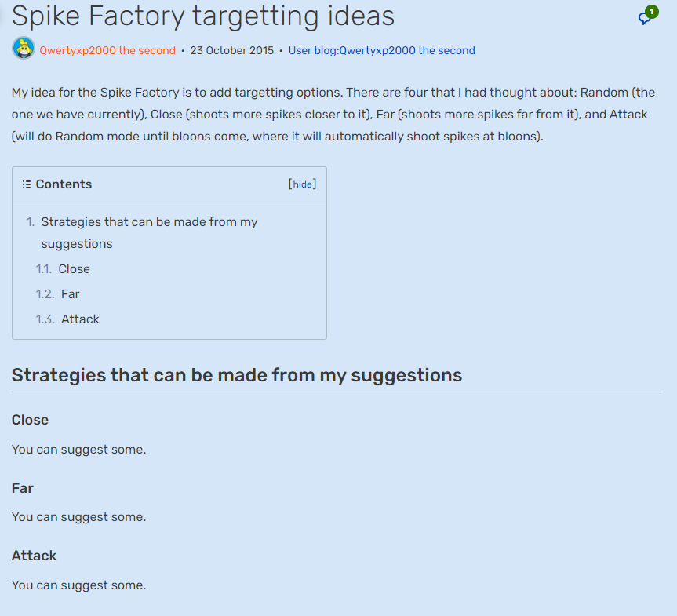Click the 'Attack' subsection heading
The height and width of the screenshot is (616, 677).
(35, 556)
